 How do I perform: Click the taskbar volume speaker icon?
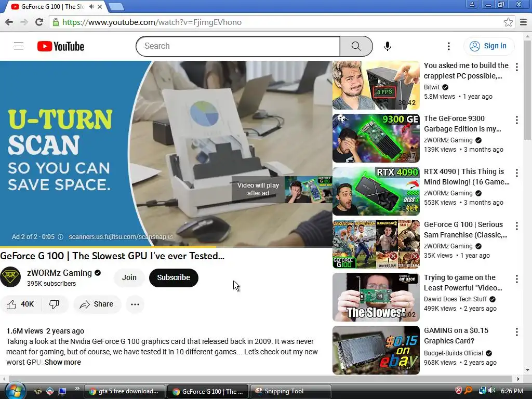point(491,391)
